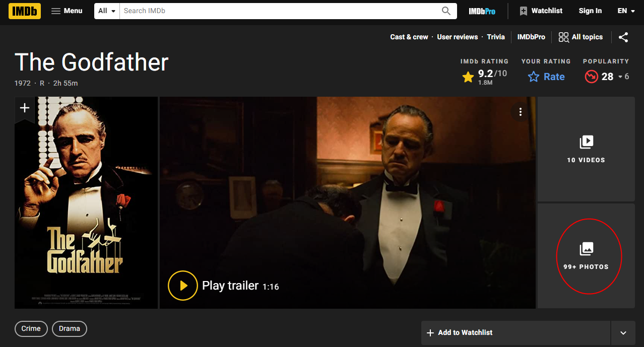Image resolution: width=644 pixels, height=347 pixels.
Task: Focus the Search IMDb field
Action: coord(280,11)
